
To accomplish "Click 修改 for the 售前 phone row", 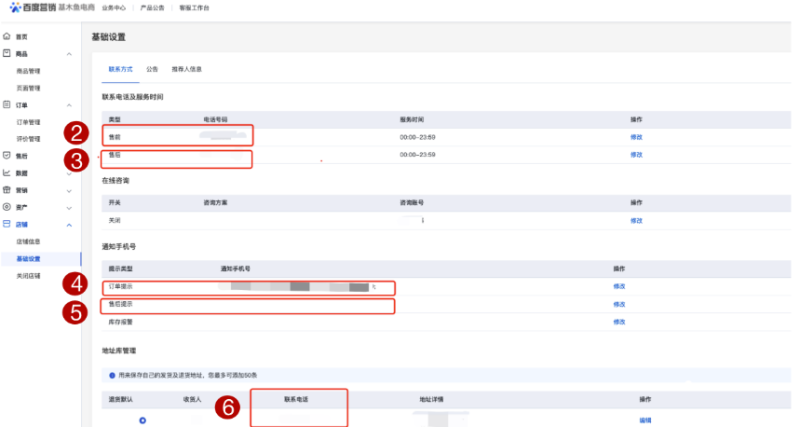I will [x=636, y=136].
